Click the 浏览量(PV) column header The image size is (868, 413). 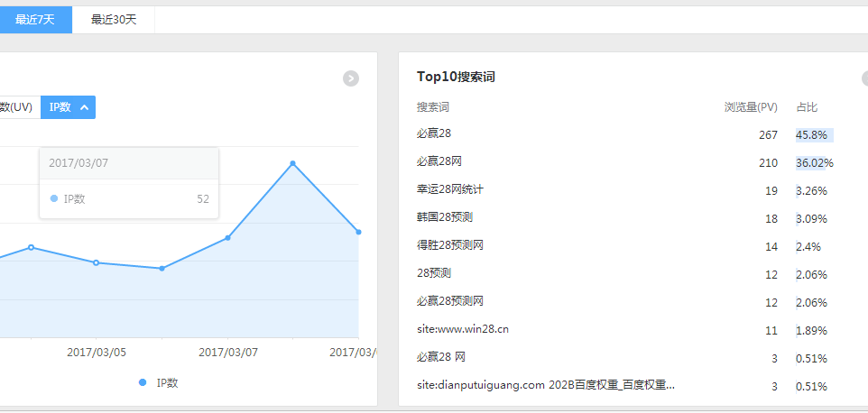click(750, 107)
